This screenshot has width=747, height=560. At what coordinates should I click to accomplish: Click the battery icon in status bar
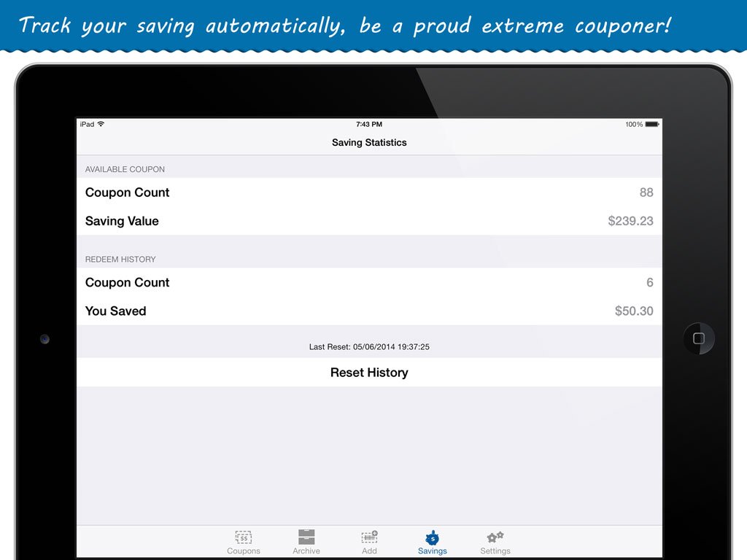[651, 125]
